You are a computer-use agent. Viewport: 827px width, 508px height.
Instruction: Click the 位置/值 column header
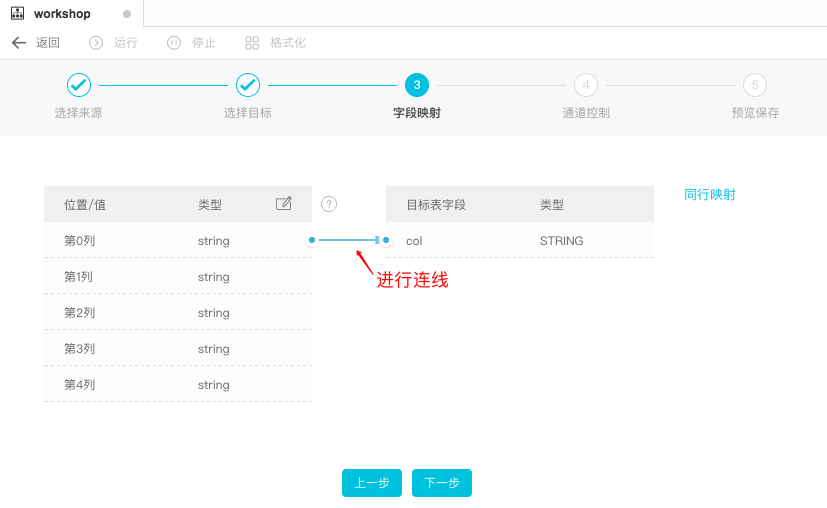(x=85, y=205)
